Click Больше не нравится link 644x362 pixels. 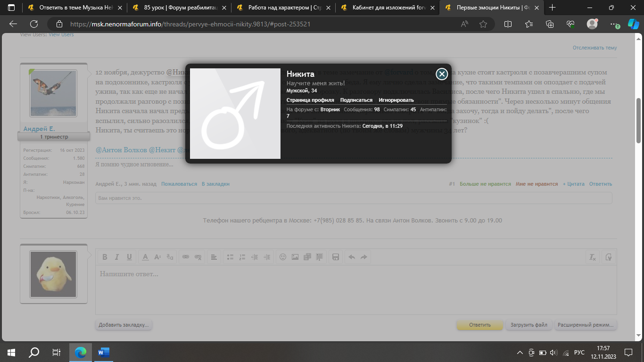(x=485, y=184)
